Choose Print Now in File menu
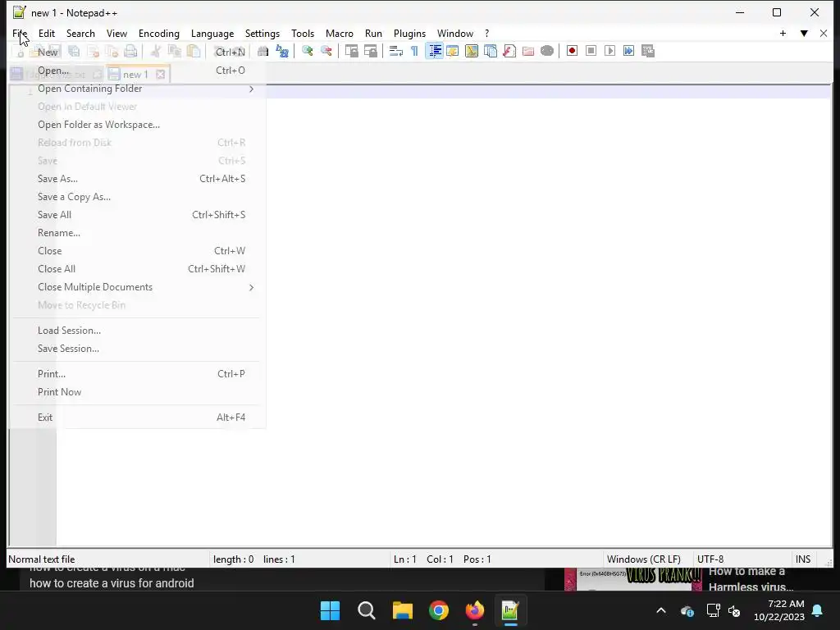Image resolution: width=840 pixels, height=630 pixels. (136, 391)
